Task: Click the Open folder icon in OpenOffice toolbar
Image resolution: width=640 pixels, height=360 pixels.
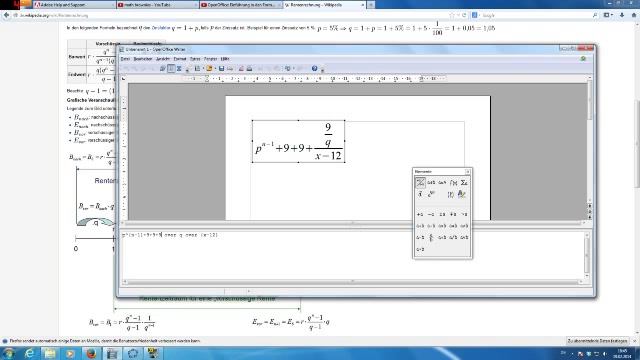Action: tap(209, 69)
